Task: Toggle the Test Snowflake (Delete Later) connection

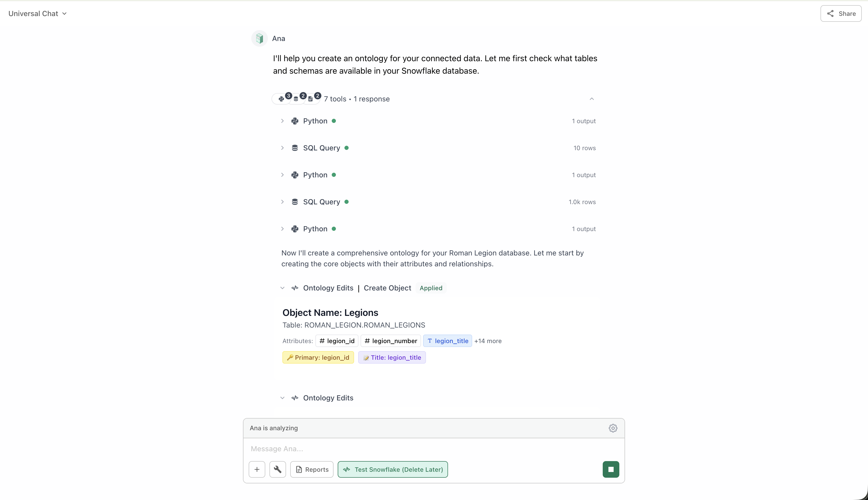Action: point(393,469)
